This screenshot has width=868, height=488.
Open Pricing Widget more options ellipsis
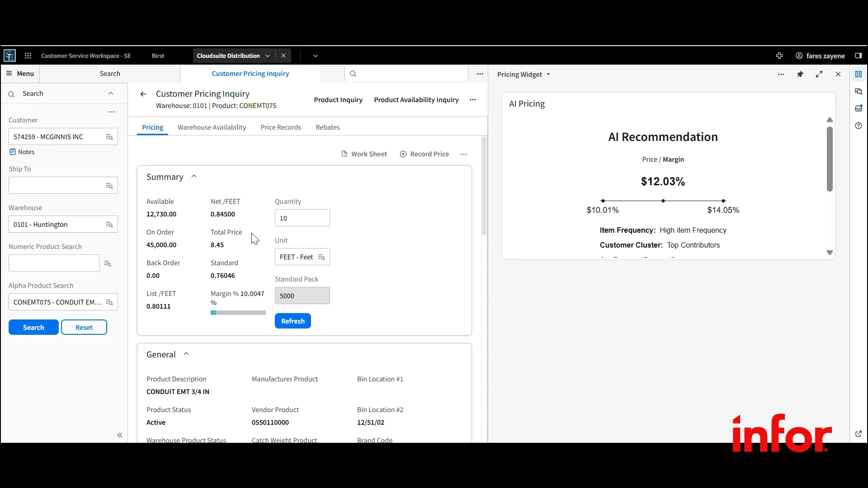(x=781, y=74)
